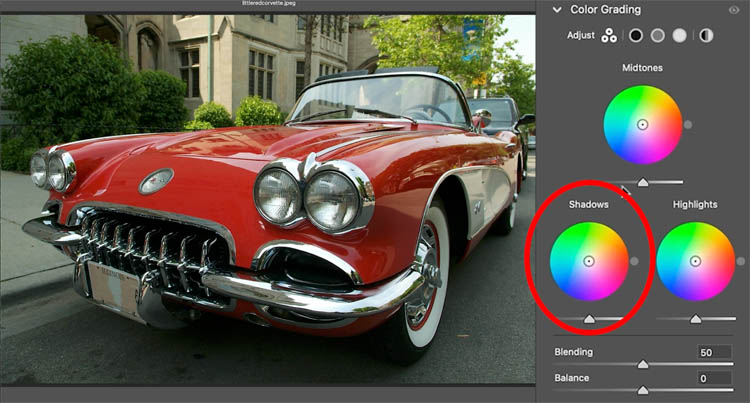750x403 pixels.
Task: Click the Midtones luminance slider thumb
Action: [643, 182]
